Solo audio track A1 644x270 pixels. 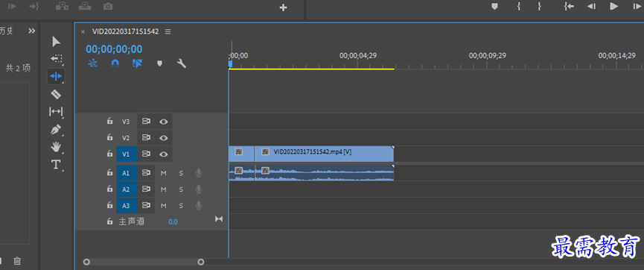[x=181, y=173]
